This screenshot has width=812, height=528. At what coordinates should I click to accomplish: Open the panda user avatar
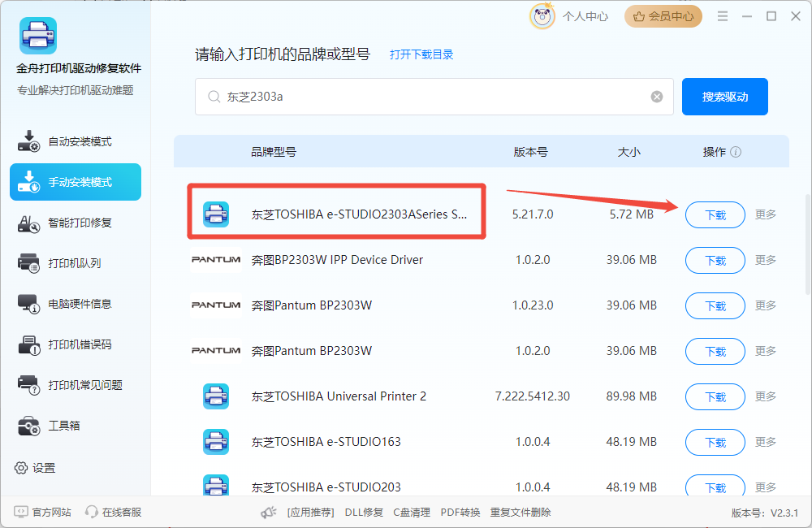point(542,16)
